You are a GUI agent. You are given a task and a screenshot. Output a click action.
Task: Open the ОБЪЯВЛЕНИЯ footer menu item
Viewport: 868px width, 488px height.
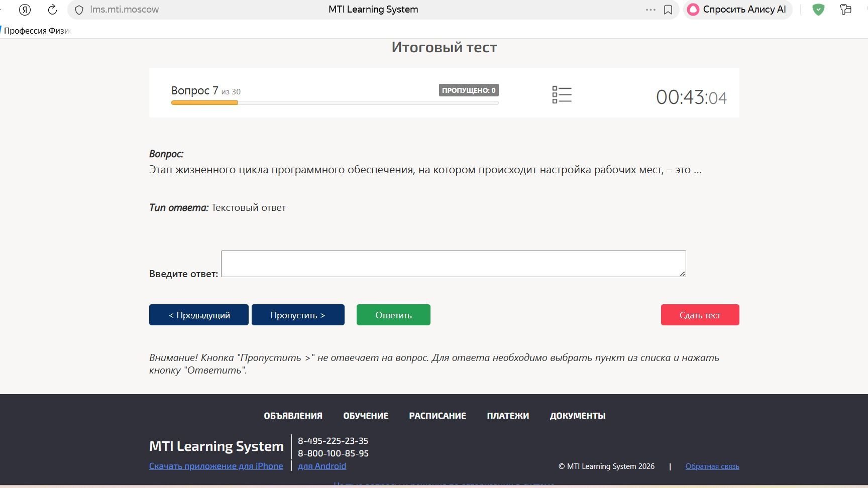[x=293, y=416]
